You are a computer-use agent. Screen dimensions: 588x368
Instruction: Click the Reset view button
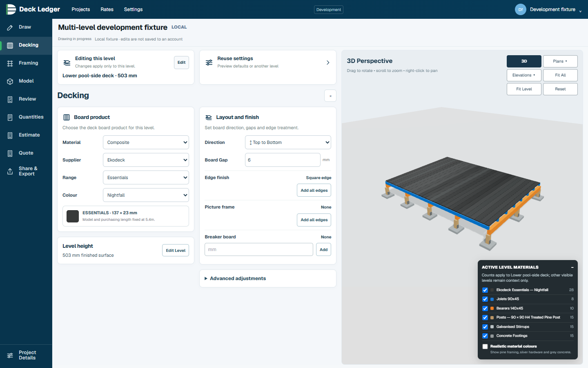[x=560, y=89]
